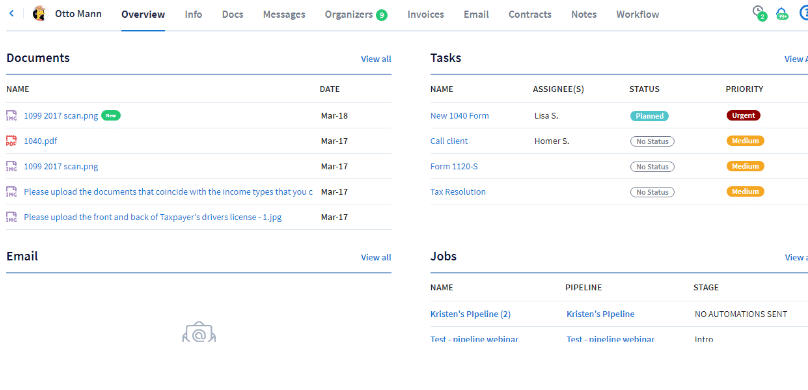Select the green New badge on 1099 scan

(111, 115)
